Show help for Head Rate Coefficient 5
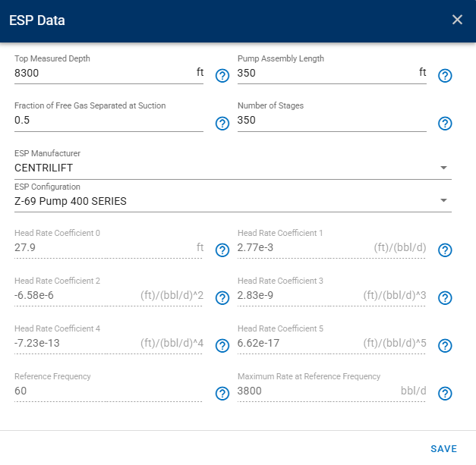The height and width of the screenshot is (465, 476). 446,346
